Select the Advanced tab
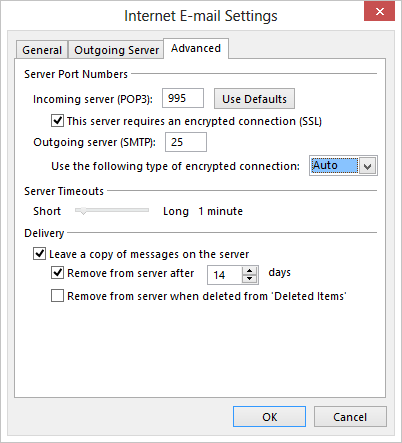Viewport: 402px width, 443px height. click(x=196, y=49)
